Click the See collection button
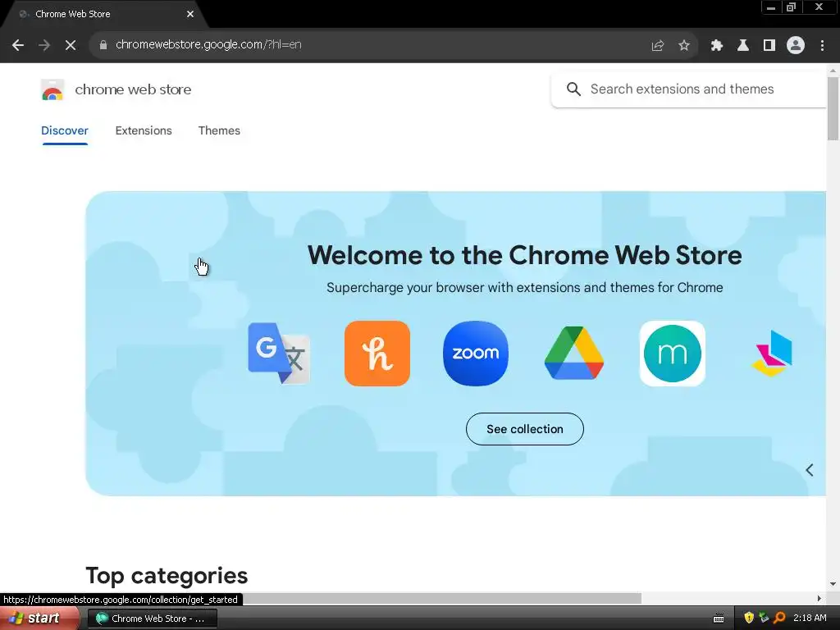840x630 pixels. [x=524, y=429]
